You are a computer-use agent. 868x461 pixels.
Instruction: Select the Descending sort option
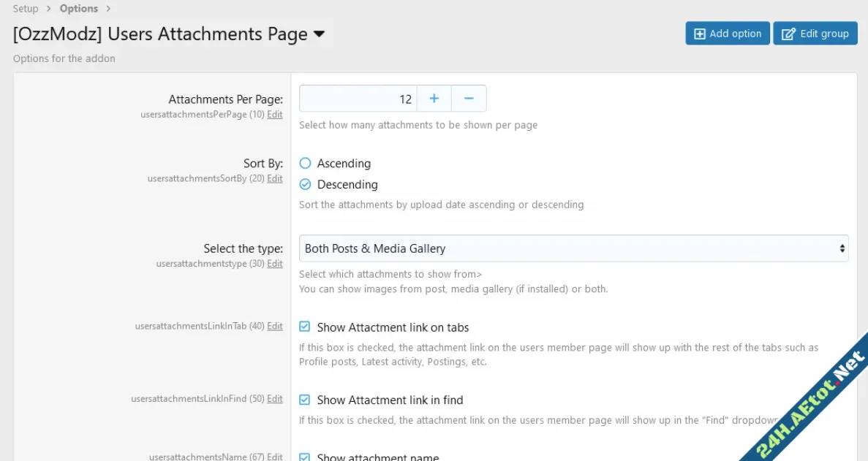click(x=305, y=184)
